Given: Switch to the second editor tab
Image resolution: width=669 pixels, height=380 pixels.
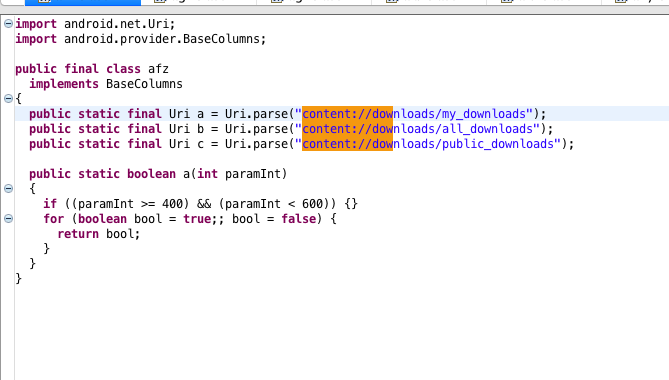Looking at the screenshot, I should coord(198,3).
